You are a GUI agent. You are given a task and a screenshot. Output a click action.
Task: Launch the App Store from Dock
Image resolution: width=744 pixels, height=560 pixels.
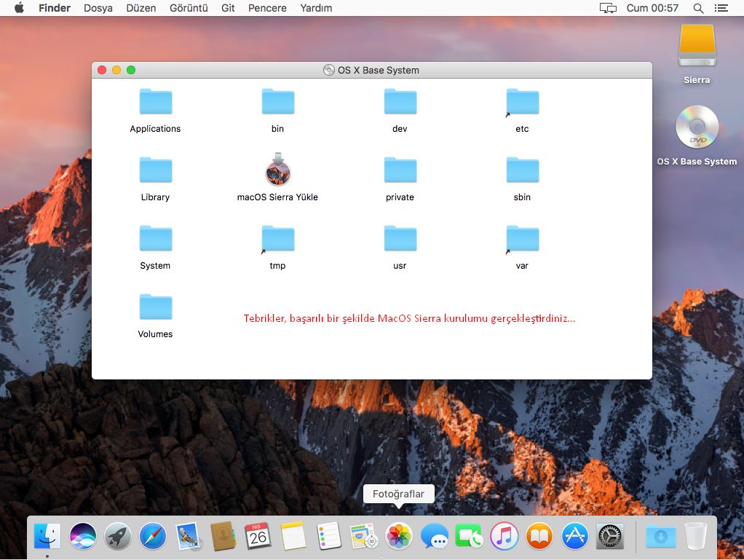pos(574,537)
